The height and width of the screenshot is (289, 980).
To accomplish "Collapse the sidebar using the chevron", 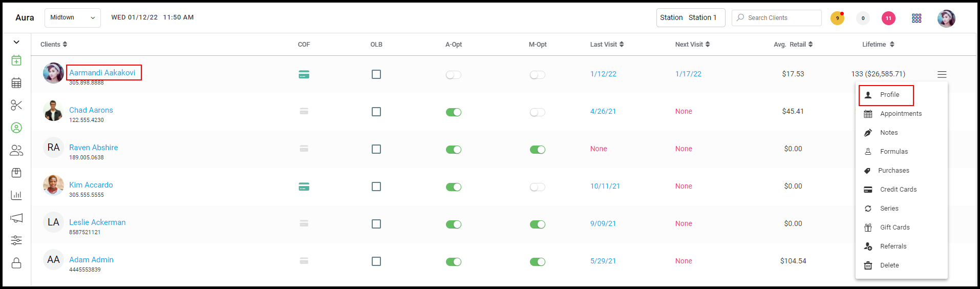I will click(x=16, y=42).
